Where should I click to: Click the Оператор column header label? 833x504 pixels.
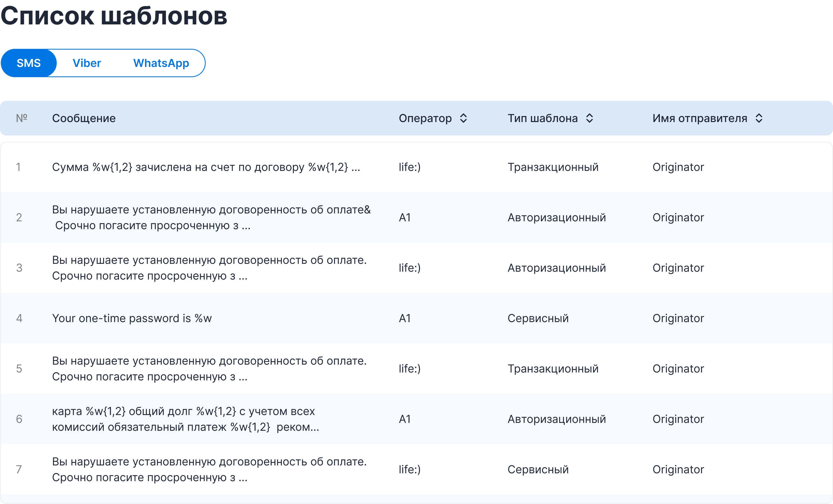coord(425,118)
